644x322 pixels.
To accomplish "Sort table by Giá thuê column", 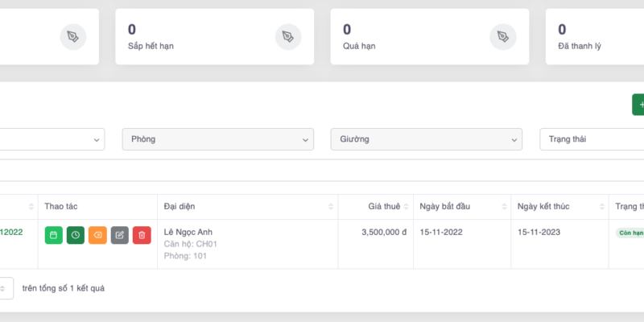I will (x=375, y=206).
